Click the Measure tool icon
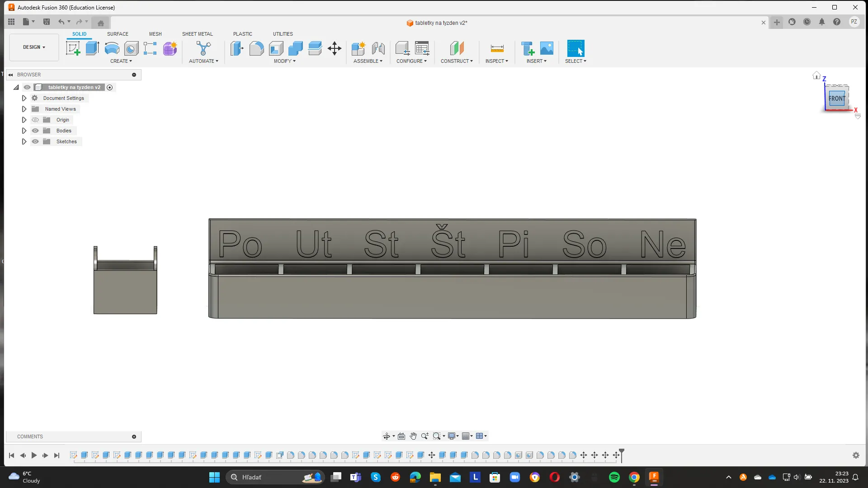The height and width of the screenshot is (488, 868). click(497, 48)
